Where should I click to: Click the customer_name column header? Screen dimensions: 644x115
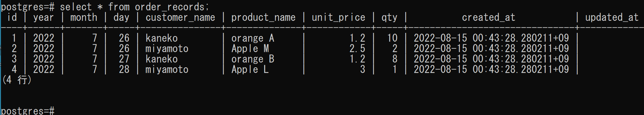pos(180,17)
